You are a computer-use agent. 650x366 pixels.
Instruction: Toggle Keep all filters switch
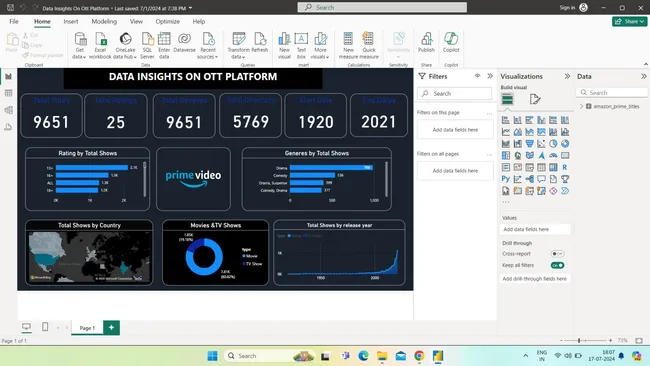tap(557, 265)
